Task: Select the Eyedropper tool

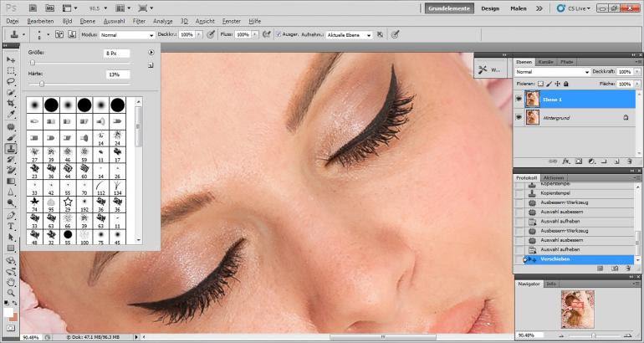Action: 11,114
